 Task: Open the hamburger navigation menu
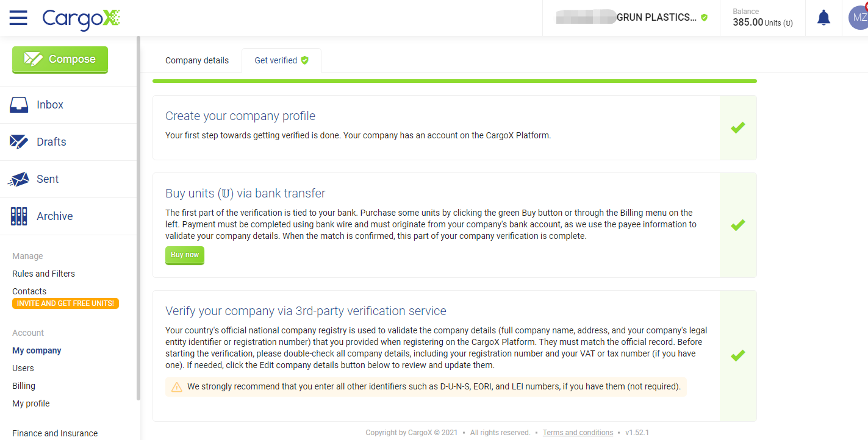tap(18, 18)
